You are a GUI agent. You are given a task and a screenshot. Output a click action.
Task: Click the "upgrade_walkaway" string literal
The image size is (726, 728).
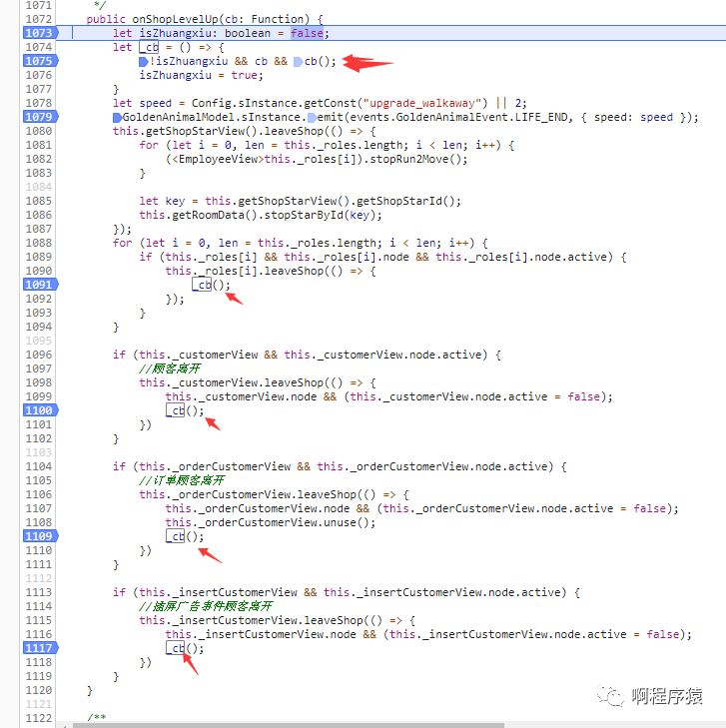(x=422, y=103)
